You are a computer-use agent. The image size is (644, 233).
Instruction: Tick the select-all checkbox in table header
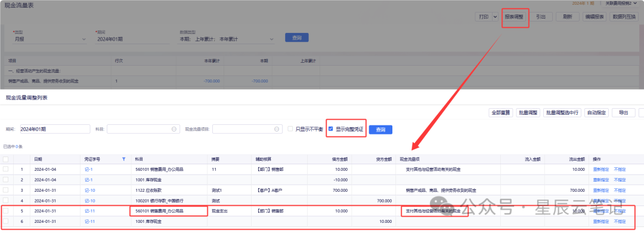[6, 159]
